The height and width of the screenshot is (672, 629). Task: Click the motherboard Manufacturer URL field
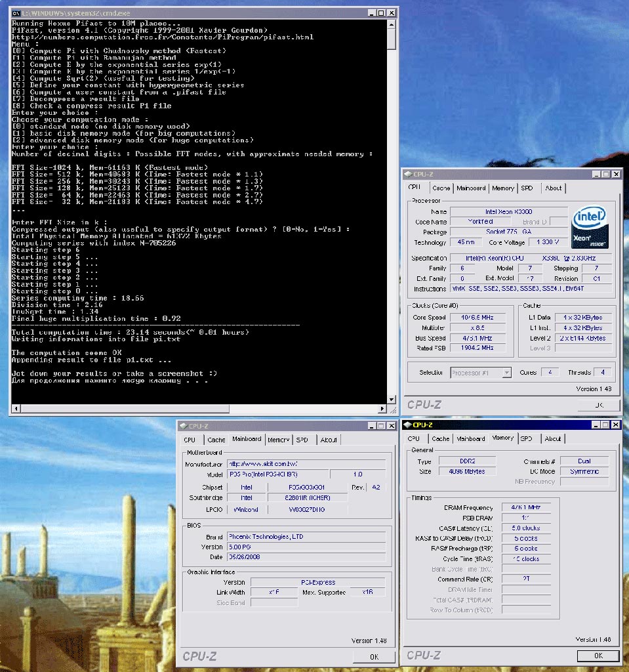[x=306, y=464]
